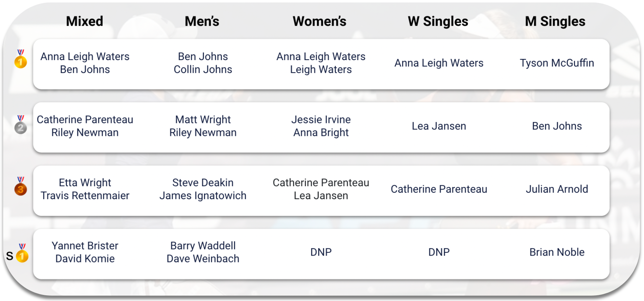
Task: Click the silver medal icon
Action: [x=21, y=124]
